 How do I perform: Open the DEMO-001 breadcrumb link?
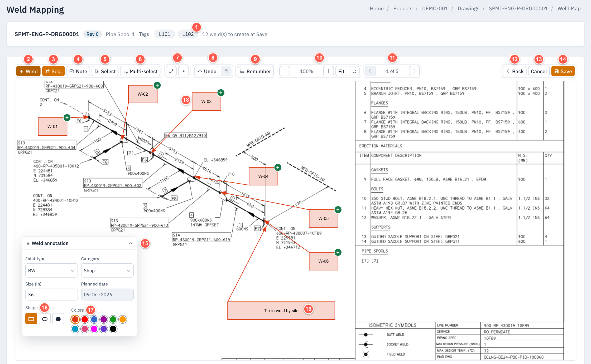pyautogui.click(x=435, y=9)
